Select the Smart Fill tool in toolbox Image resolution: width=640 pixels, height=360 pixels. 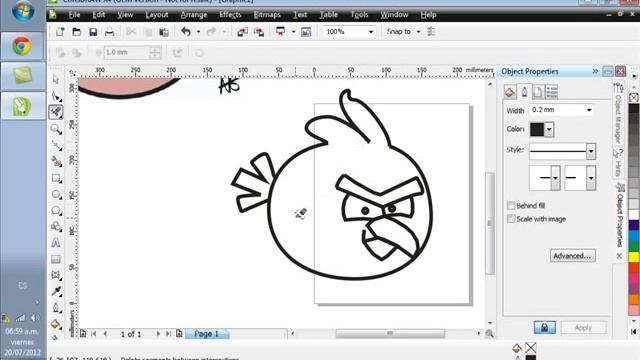coord(56,162)
